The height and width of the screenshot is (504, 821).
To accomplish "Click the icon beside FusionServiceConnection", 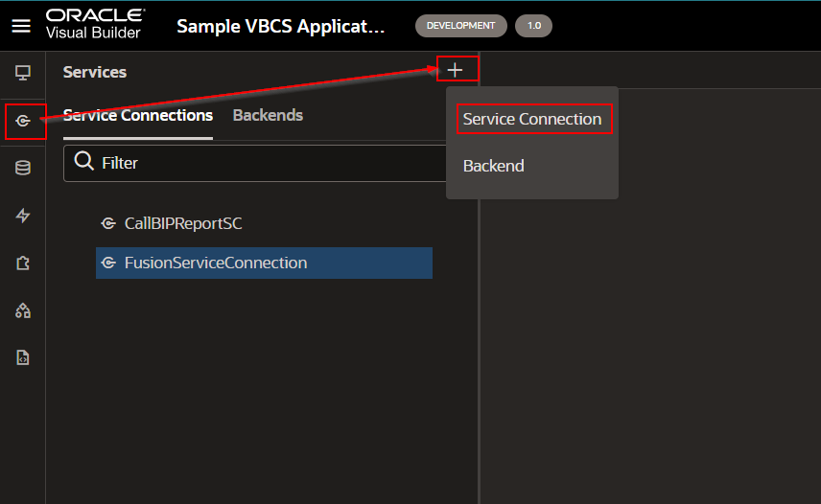I will pyautogui.click(x=108, y=263).
